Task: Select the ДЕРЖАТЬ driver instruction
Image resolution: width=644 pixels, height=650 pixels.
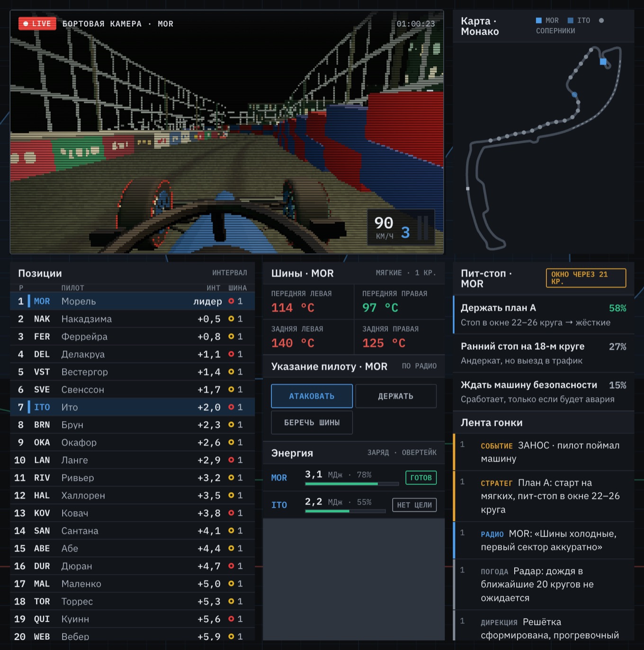Action: (x=396, y=396)
